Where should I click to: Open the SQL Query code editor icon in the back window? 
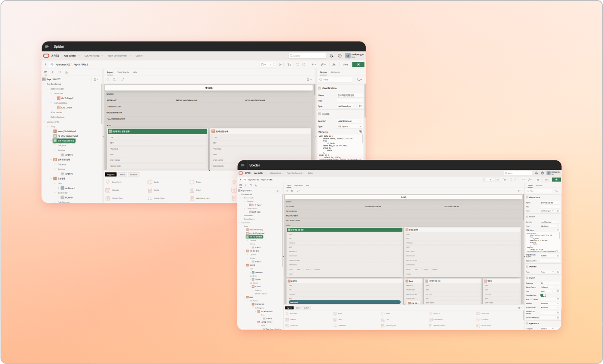coord(361,132)
